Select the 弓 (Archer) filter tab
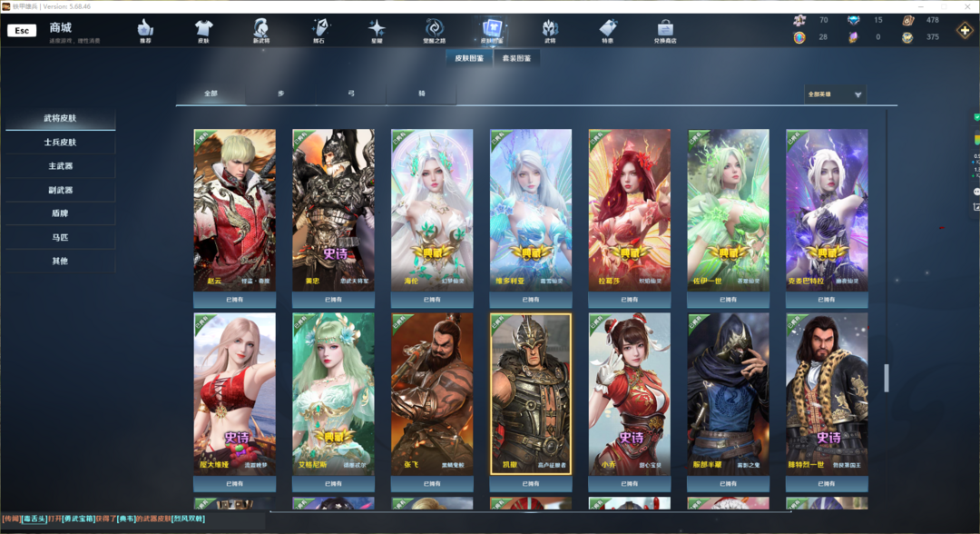The height and width of the screenshot is (534, 980). (351, 94)
